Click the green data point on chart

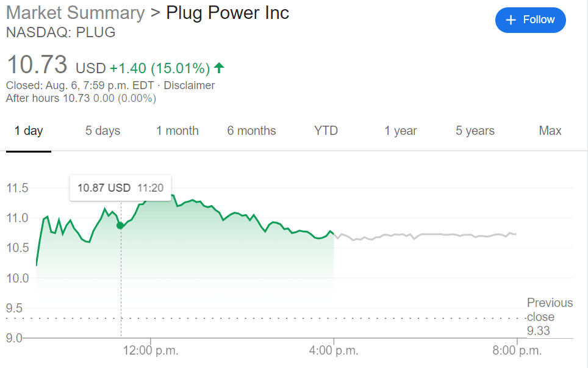pyautogui.click(x=120, y=226)
